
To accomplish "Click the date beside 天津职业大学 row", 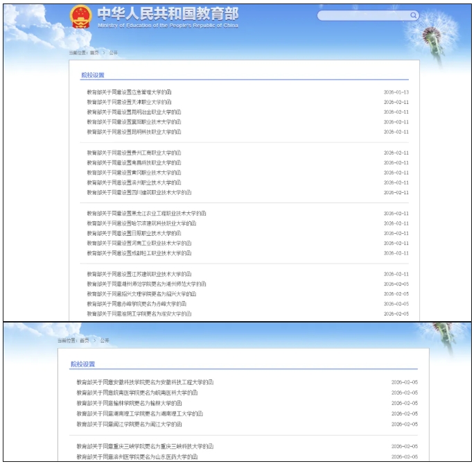I will (x=396, y=102).
